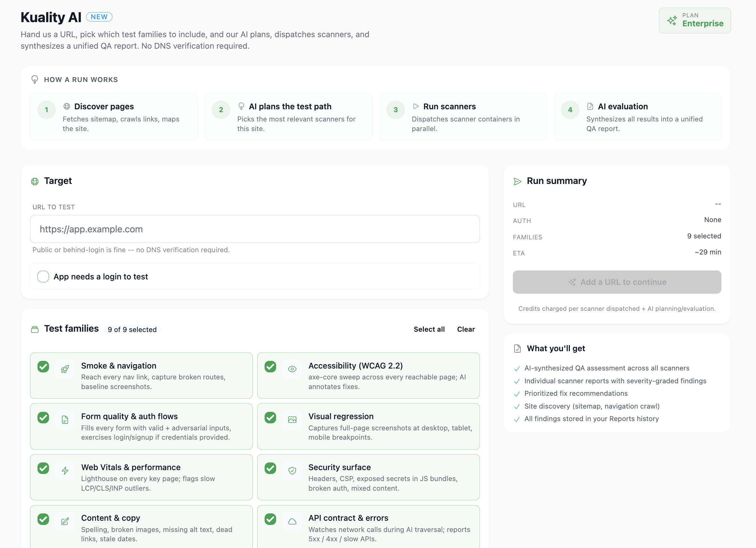Image resolution: width=756 pixels, height=548 pixels.
Task: Focus the URL to test input field
Action: (x=255, y=229)
